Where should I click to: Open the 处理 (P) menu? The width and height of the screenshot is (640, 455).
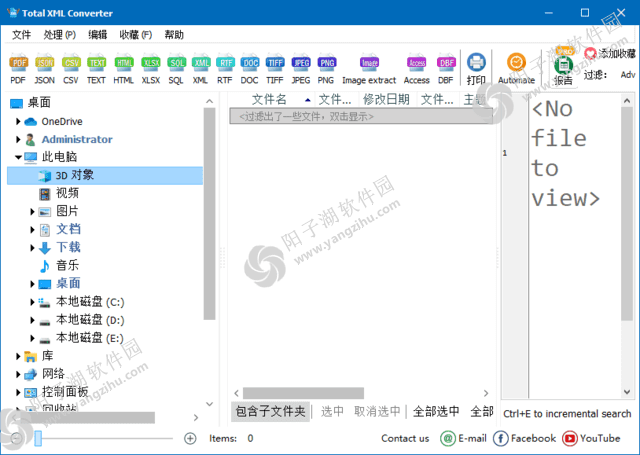[60, 35]
